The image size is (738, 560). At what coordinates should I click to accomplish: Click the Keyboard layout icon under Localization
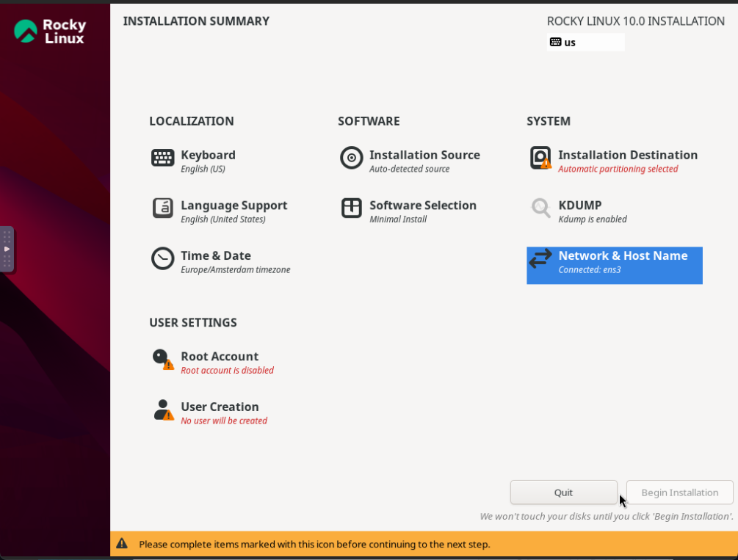pyautogui.click(x=162, y=158)
